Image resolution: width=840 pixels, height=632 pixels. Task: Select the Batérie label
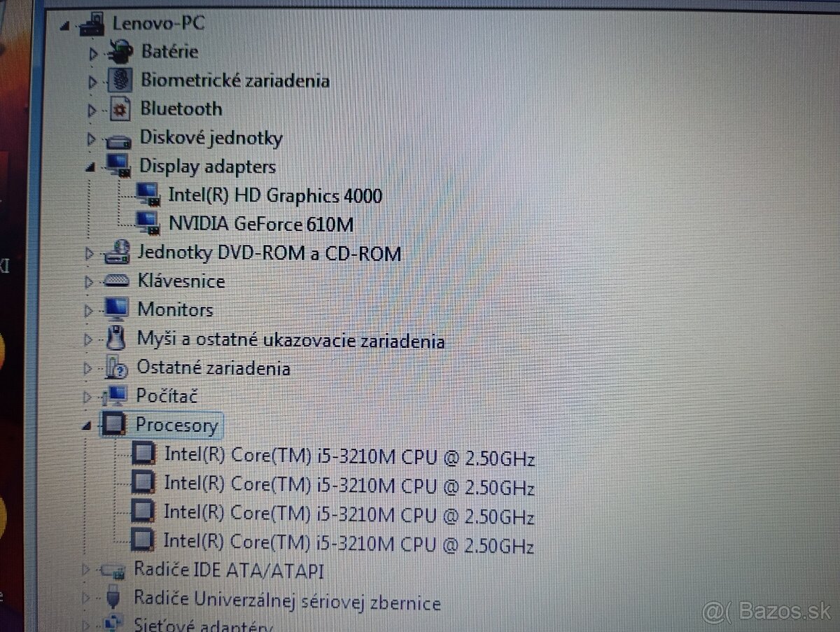pos(170,51)
